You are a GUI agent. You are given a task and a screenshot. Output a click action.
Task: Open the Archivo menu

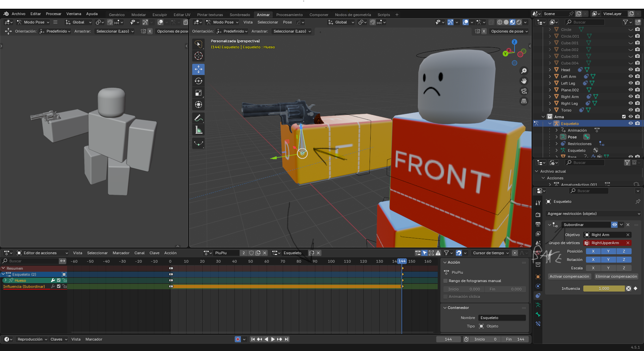pyautogui.click(x=18, y=14)
